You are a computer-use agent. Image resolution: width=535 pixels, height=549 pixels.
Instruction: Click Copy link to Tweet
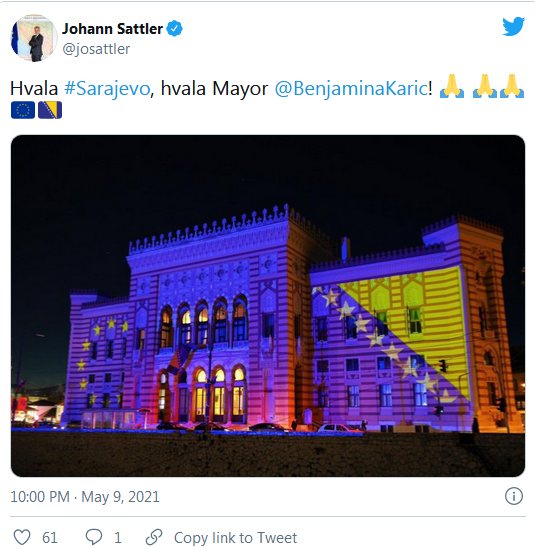pyautogui.click(x=235, y=537)
